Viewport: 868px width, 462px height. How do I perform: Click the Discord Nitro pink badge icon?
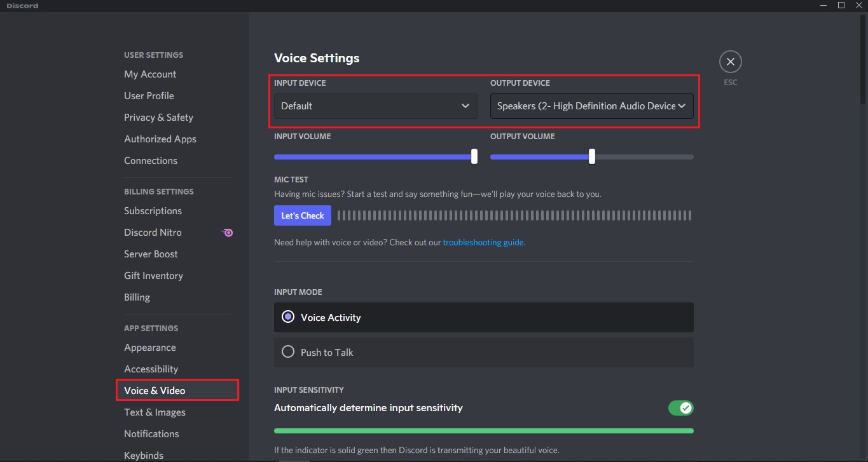pyautogui.click(x=228, y=233)
